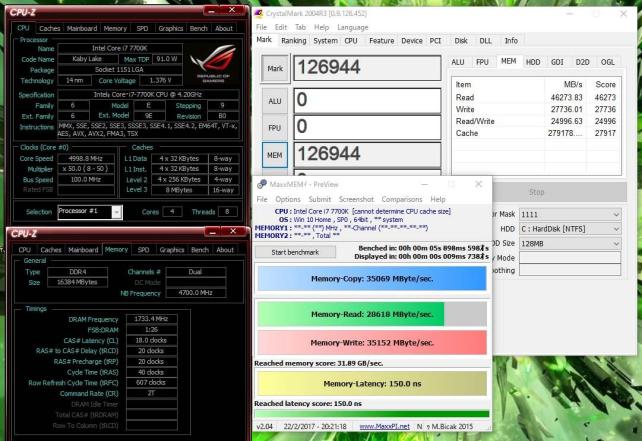Select the HDD results tab
Screen dimensions: 642x441
(x=533, y=62)
